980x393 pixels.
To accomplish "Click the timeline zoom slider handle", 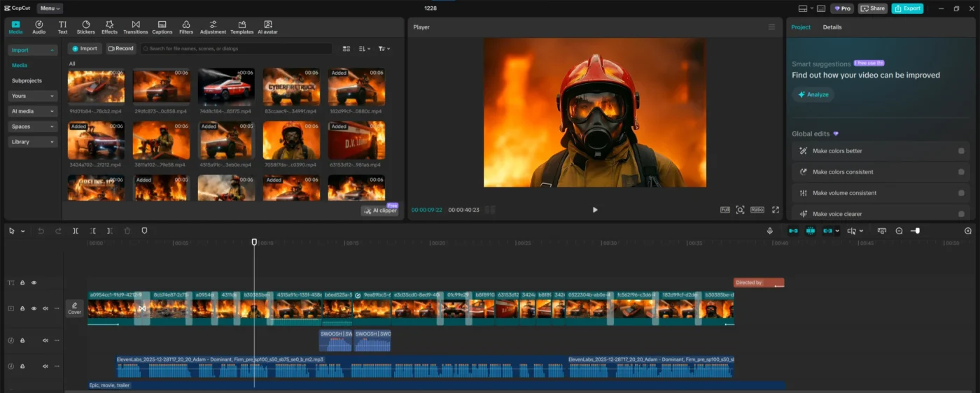I will [917, 231].
